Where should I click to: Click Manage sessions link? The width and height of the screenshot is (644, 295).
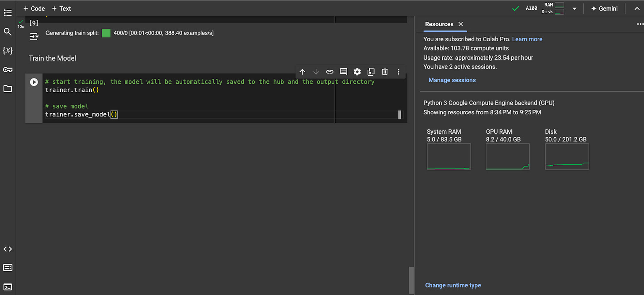[x=452, y=80]
